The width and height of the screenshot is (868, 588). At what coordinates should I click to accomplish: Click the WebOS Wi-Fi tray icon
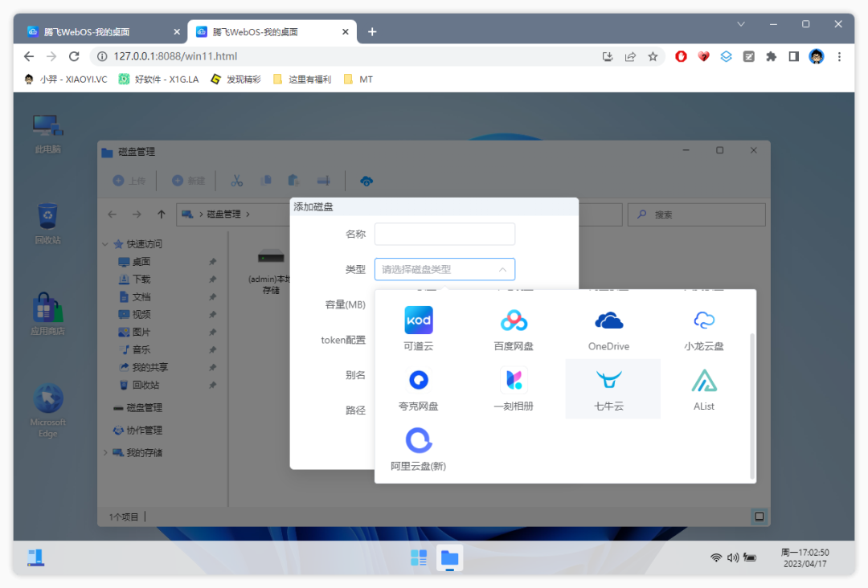click(x=716, y=557)
